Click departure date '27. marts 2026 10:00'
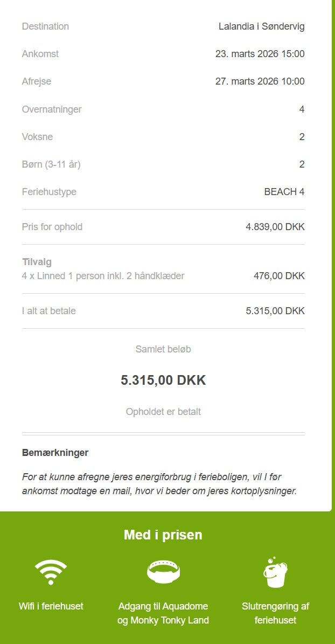 click(x=260, y=81)
